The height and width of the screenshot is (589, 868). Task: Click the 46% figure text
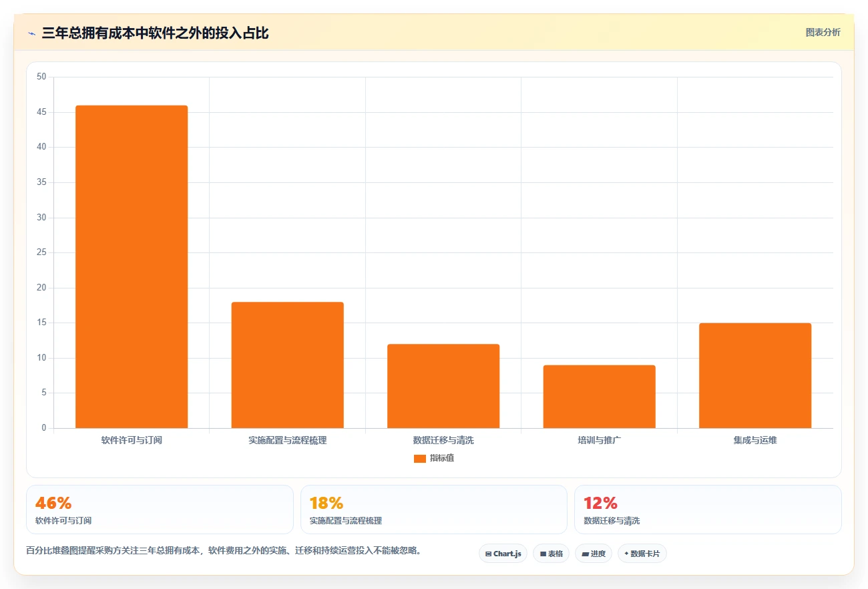(53, 503)
